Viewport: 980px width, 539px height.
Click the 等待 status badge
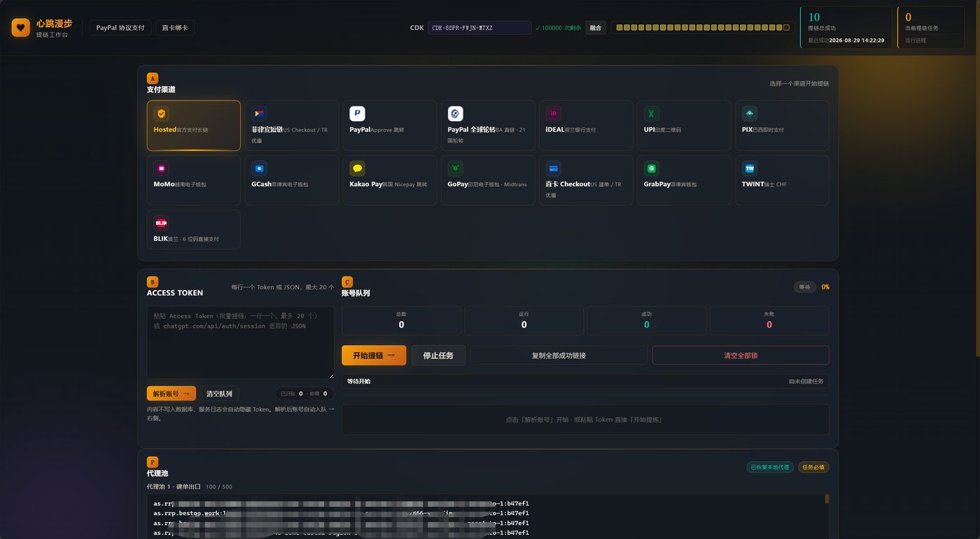click(x=805, y=287)
